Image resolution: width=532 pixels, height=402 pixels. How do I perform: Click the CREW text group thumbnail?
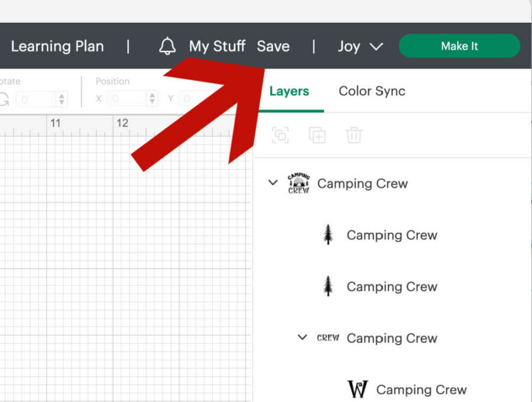pos(328,338)
